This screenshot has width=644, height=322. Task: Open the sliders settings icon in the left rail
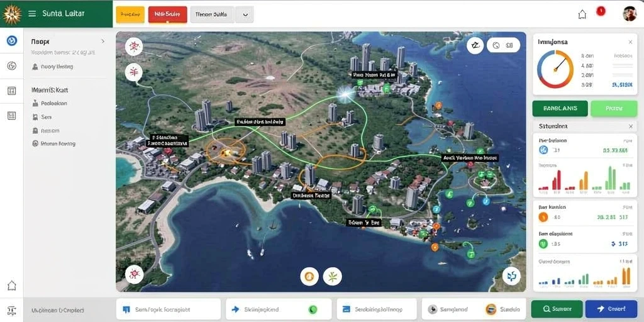(x=12, y=309)
